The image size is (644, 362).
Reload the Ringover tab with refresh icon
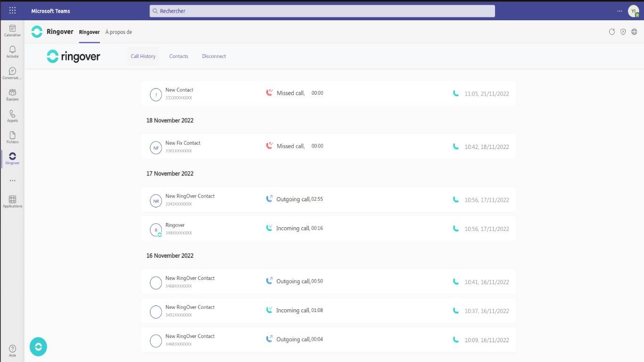612,32
